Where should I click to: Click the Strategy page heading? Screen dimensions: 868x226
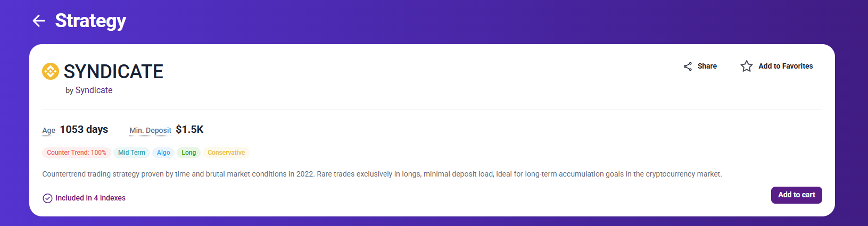[90, 21]
